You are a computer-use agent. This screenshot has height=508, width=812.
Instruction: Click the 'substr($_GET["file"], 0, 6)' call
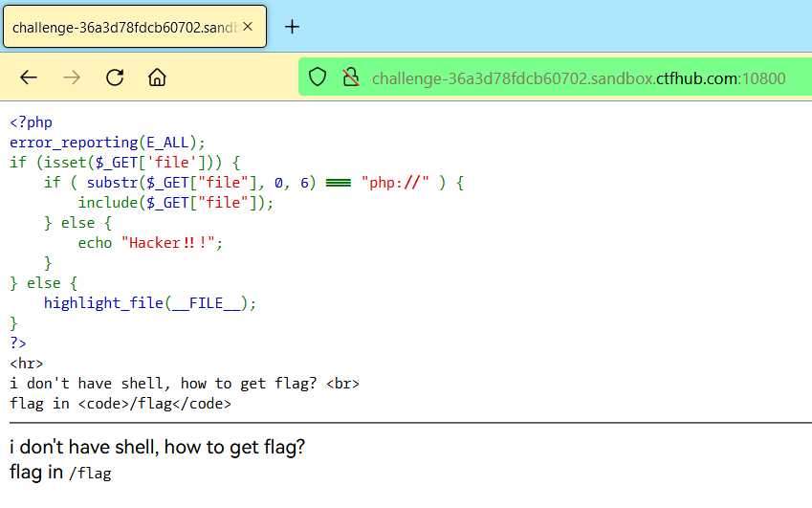tap(201, 183)
